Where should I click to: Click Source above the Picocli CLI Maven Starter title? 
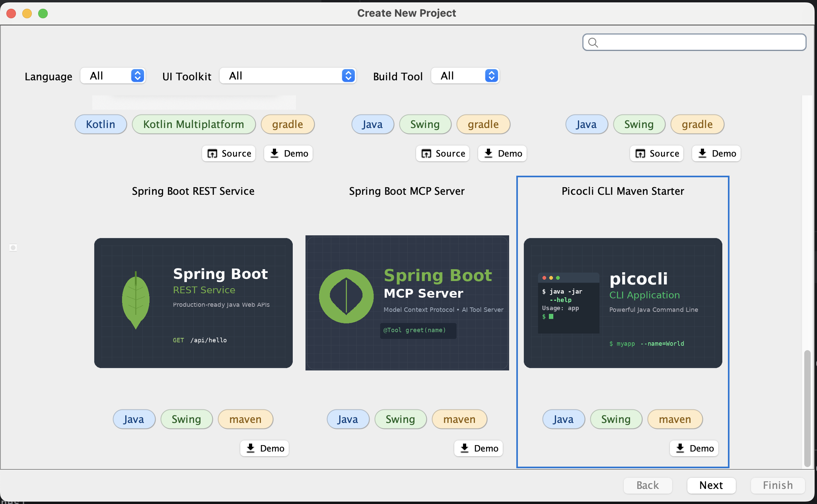(x=657, y=153)
